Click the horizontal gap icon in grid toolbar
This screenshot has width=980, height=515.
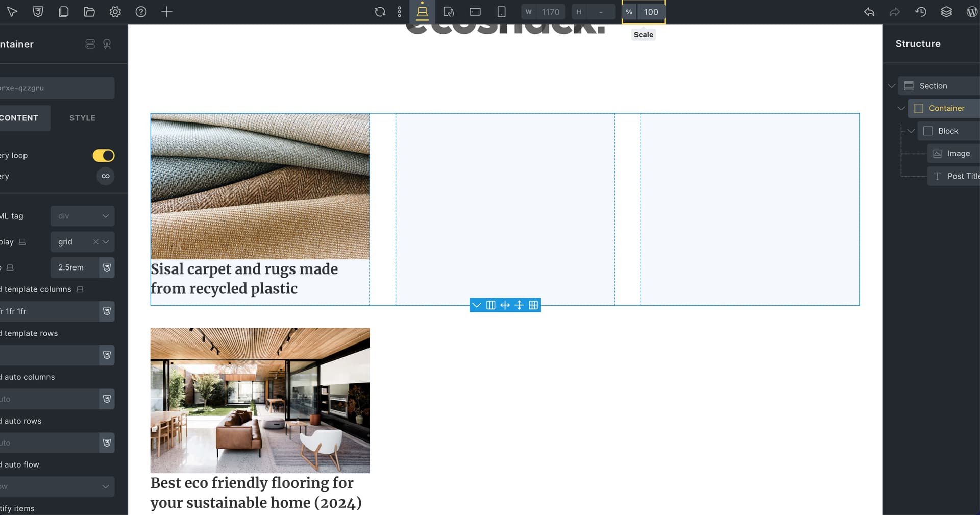tap(505, 305)
